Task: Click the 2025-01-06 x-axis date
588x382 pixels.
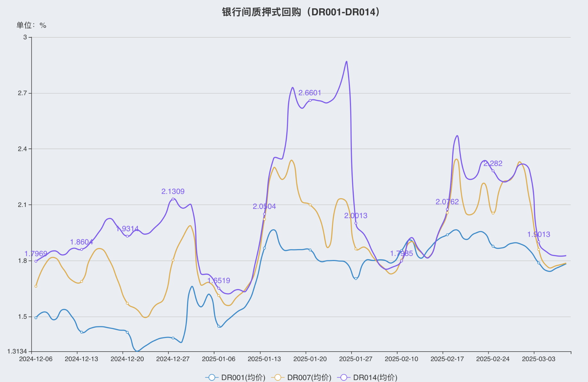Action: pyautogui.click(x=219, y=359)
